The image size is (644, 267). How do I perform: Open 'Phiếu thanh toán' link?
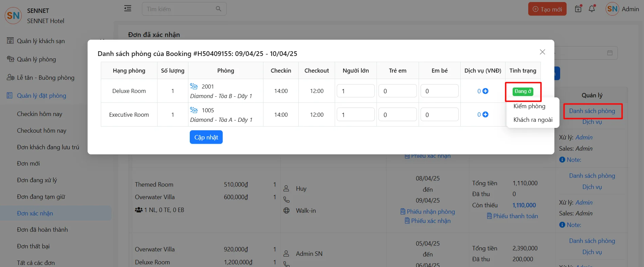pyautogui.click(x=515, y=216)
